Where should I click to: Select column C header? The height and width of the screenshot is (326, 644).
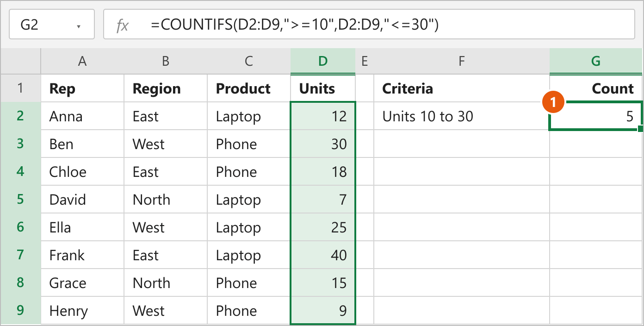pyautogui.click(x=249, y=61)
